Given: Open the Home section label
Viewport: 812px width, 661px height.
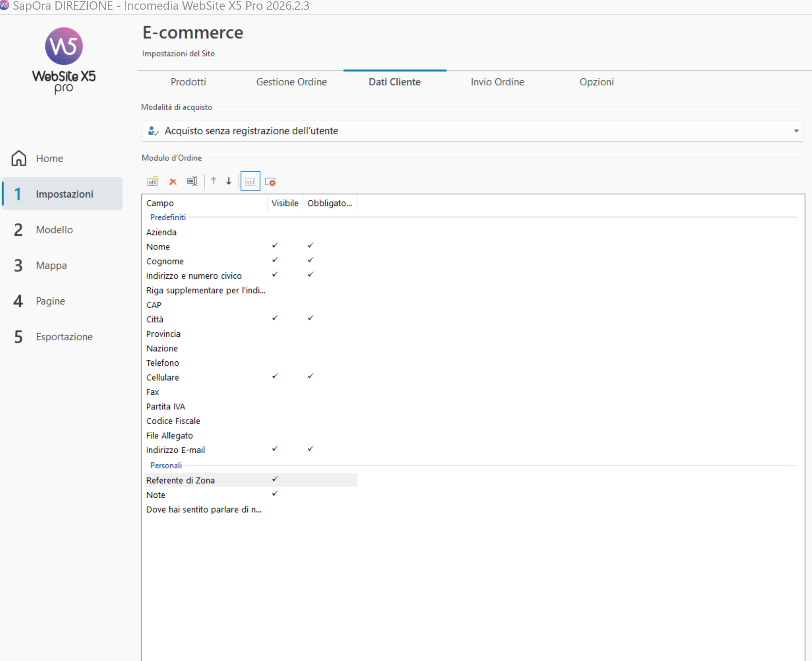Looking at the screenshot, I should click(x=49, y=158).
